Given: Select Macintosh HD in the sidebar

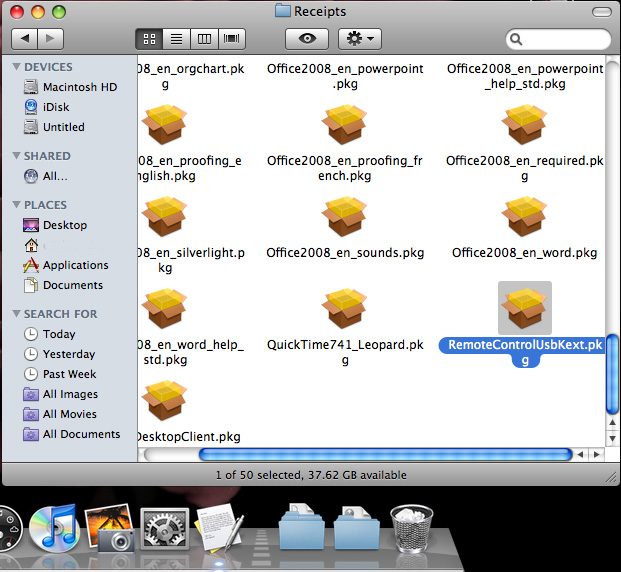Looking at the screenshot, I should point(70,87).
